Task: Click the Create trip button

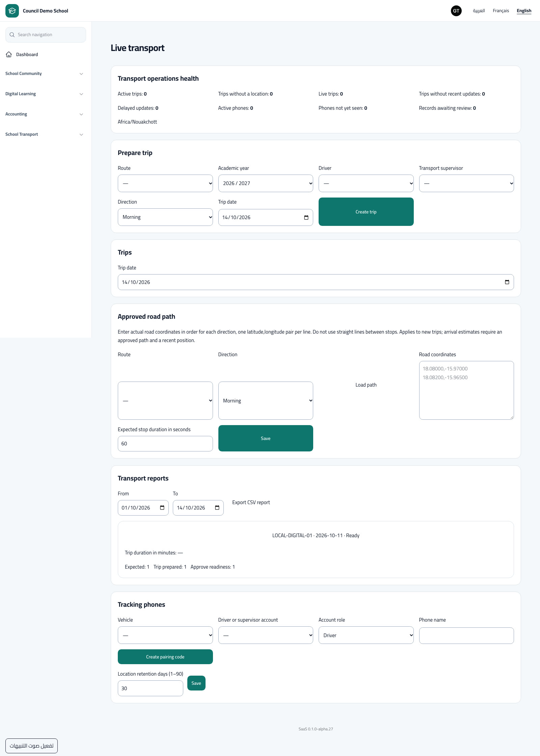Action: (366, 212)
